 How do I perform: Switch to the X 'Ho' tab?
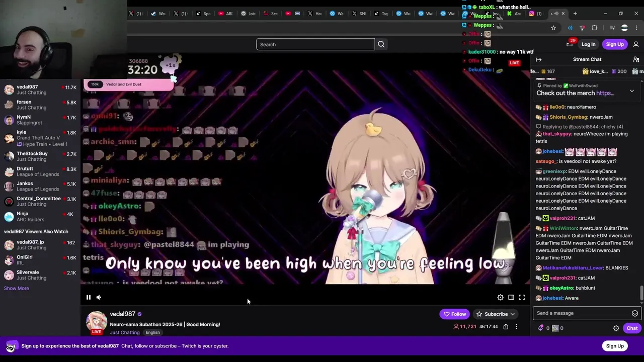pyautogui.click(x=314, y=14)
